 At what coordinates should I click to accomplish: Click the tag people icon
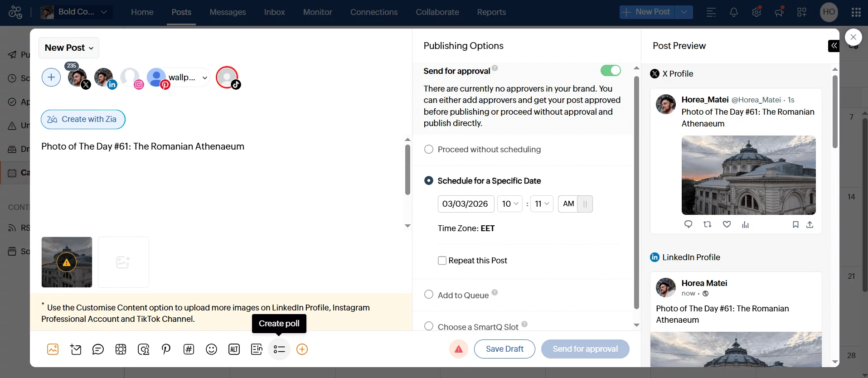pos(143,349)
